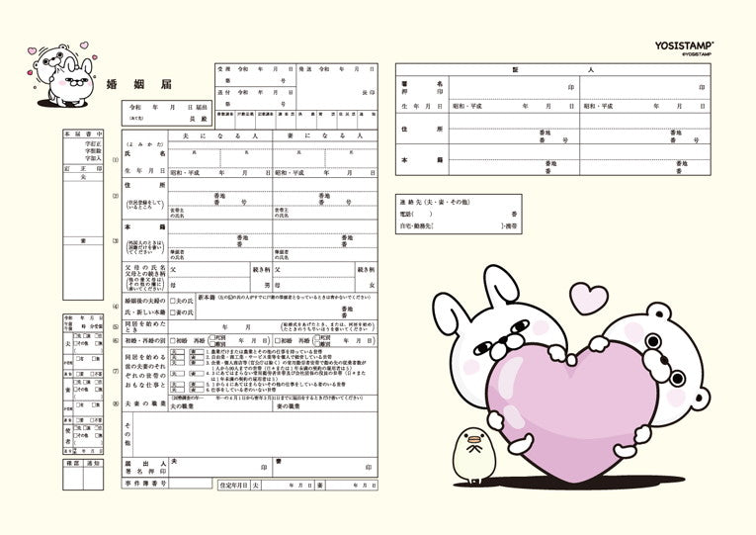Tick the husband's 初婚 checkbox
The height and width of the screenshot is (535, 756).
click(173, 340)
